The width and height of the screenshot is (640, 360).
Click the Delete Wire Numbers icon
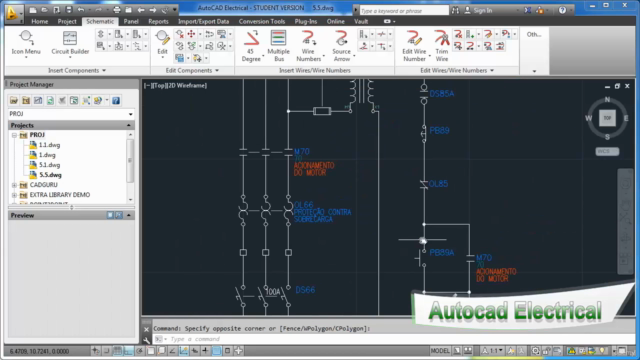pos(458,34)
